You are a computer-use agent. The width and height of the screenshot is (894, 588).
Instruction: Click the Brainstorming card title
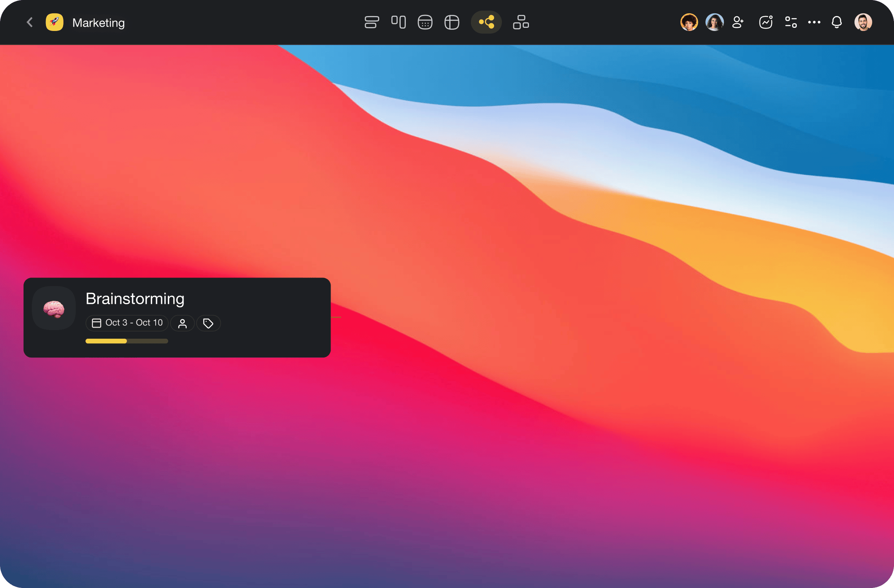(x=135, y=299)
